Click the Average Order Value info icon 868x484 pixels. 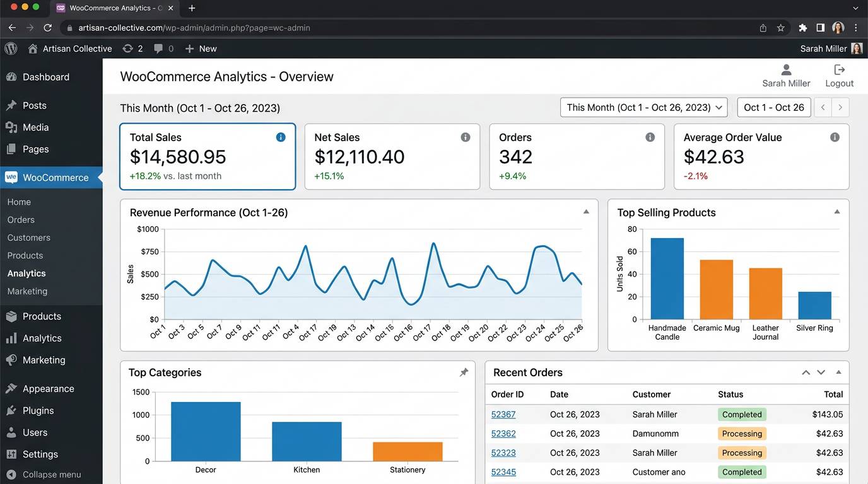835,137
